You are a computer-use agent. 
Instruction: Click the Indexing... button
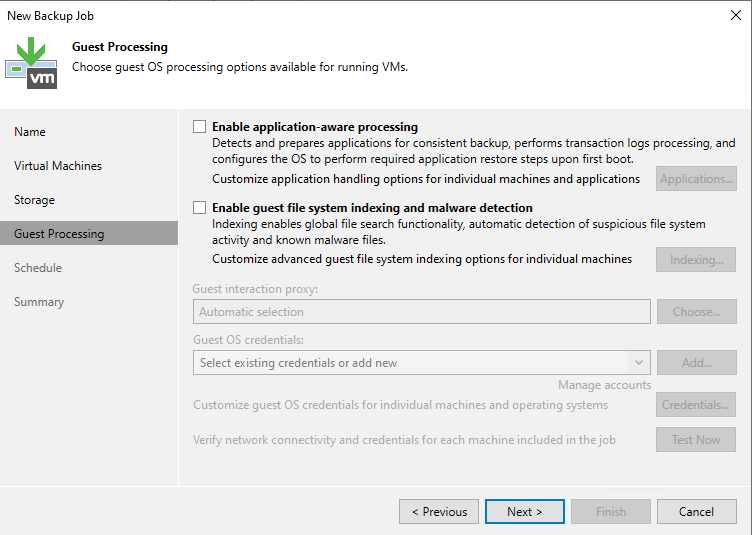pyautogui.click(x=696, y=259)
